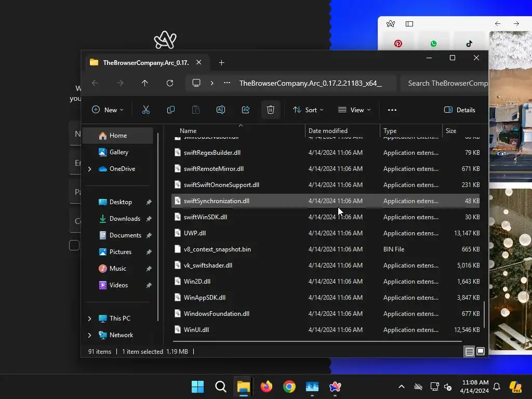Expand the This PC tree node
Viewport: 532px width, 399px height.
pyautogui.click(x=89, y=318)
